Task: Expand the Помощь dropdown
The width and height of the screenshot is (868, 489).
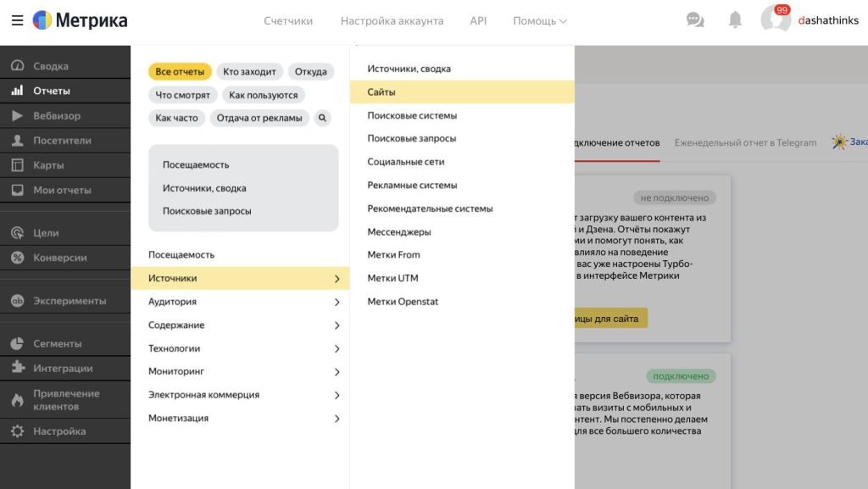Action: point(539,20)
